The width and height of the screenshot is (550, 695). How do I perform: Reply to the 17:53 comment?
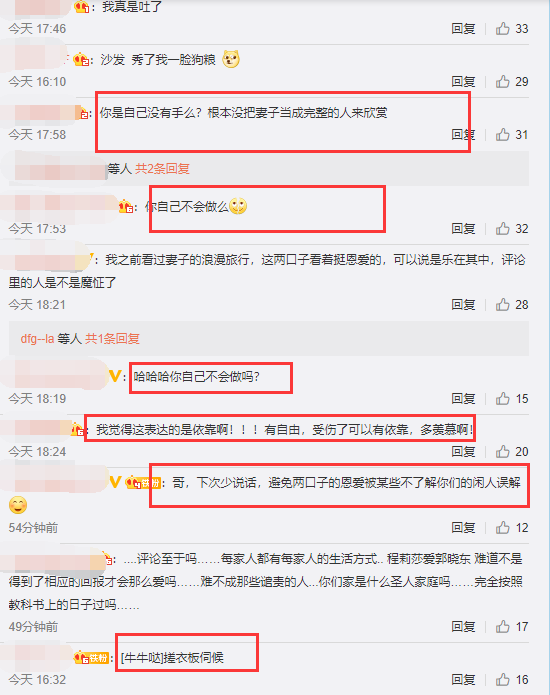(x=463, y=228)
